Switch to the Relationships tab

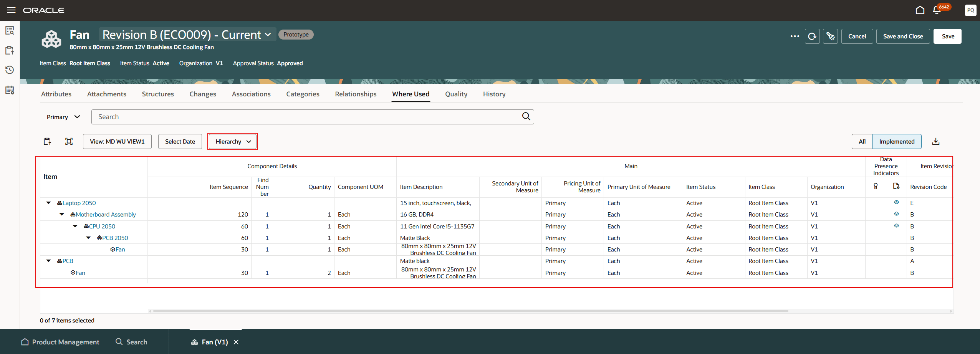click(356, 94)
